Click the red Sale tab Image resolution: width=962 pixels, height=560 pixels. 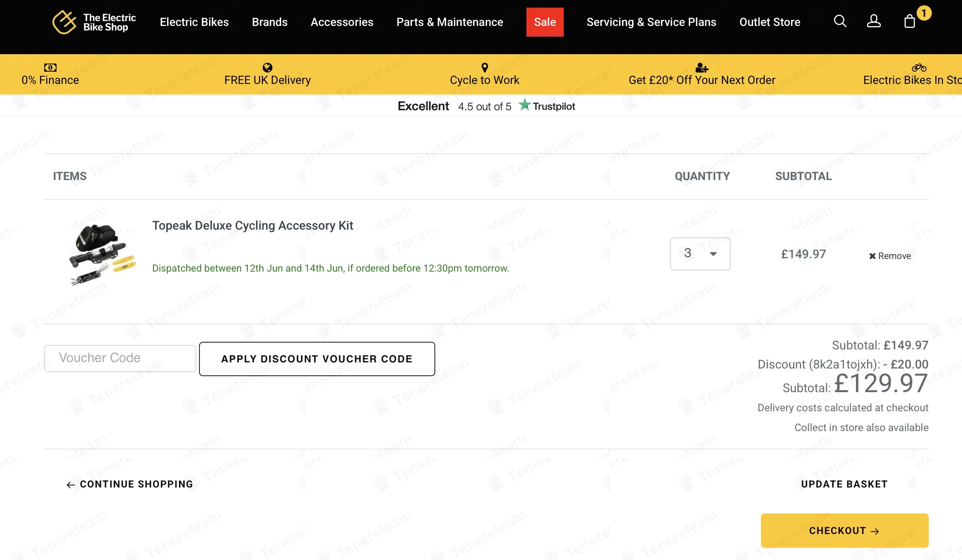point(544,22)
